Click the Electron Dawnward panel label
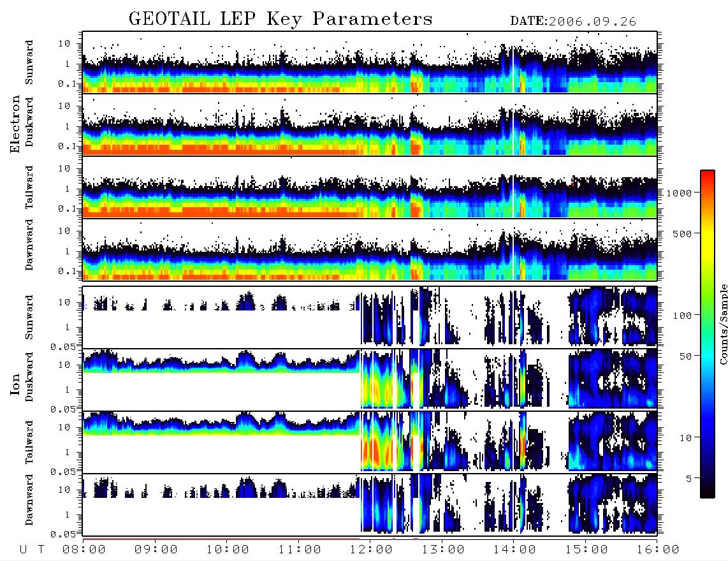728x561 pixels. pyautogui.click(x=29, y=245)
